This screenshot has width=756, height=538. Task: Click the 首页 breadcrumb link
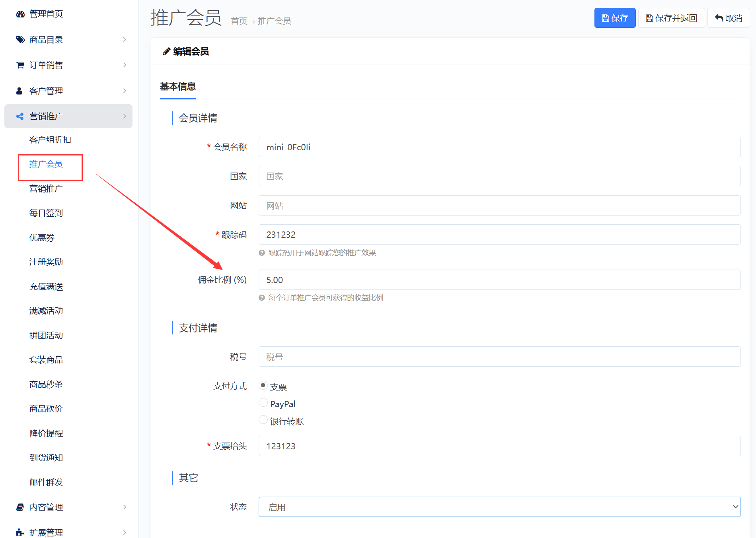(239, 21)
